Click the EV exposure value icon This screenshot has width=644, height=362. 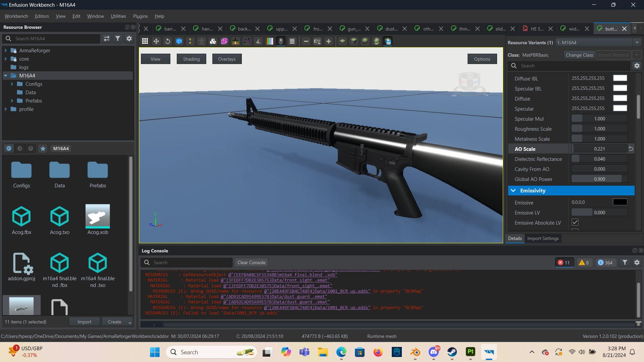[x=317, y=41]
